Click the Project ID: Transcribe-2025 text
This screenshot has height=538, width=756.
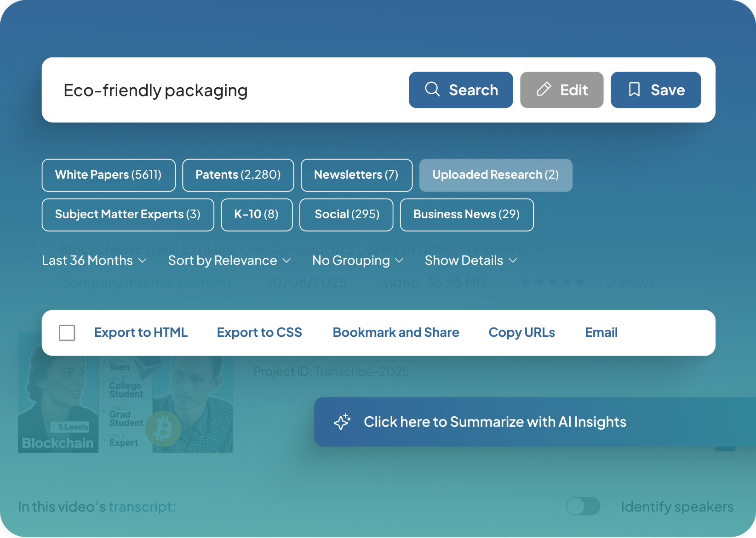click(331, 371)
